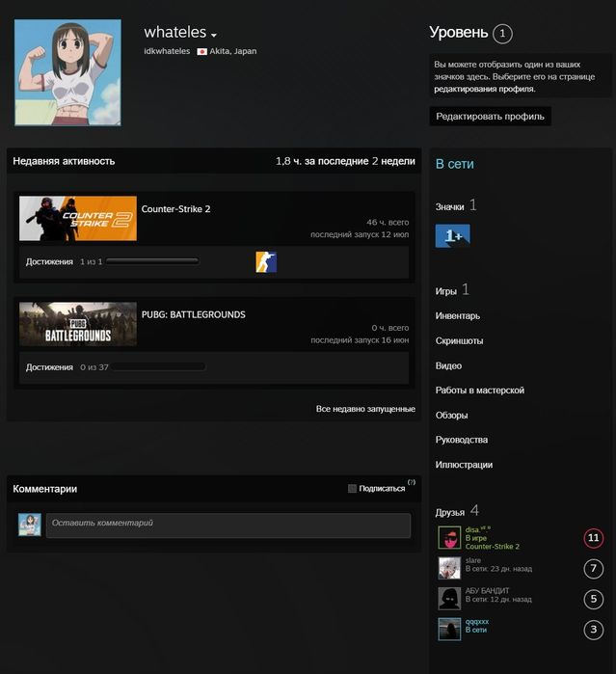Click qqqxxx friend avatar
Viewport: 616px width, 674px height.
[x=449, y=629]
